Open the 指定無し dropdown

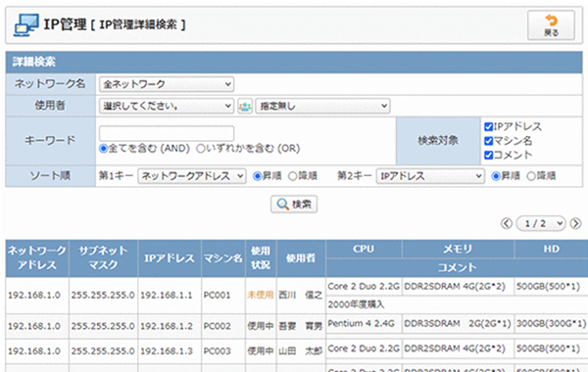(322, 106)
